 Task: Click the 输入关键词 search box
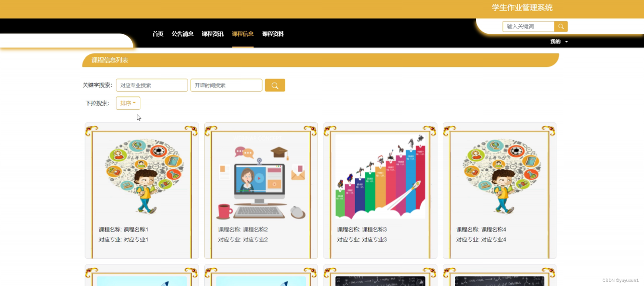(528, 27)
